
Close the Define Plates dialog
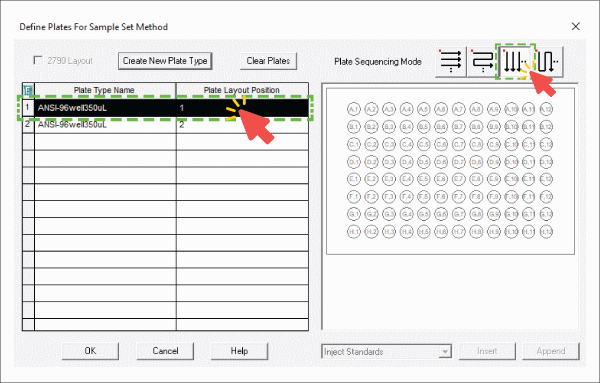[576, 26]
